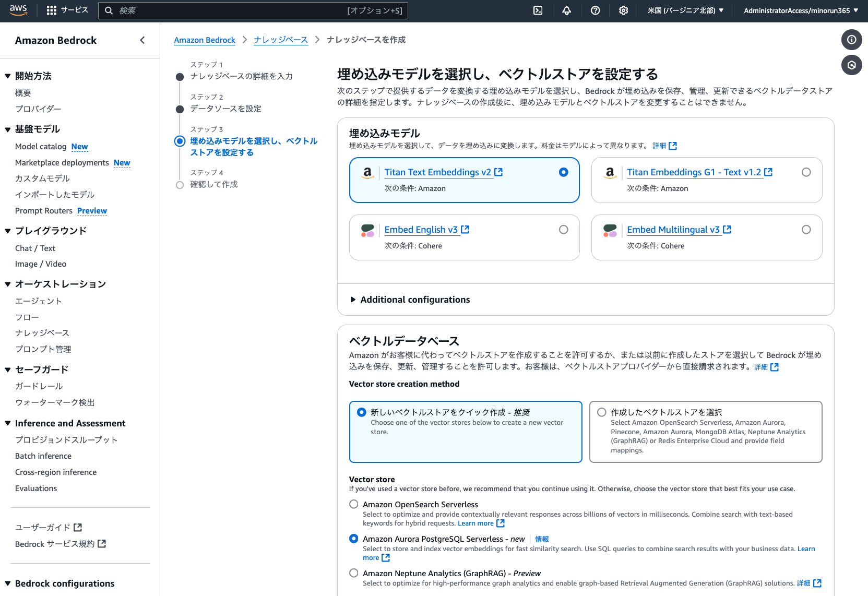Collapse the 基盤モデル sidebar section
Screen dimensions: 868x596
[x=8, y=129]
